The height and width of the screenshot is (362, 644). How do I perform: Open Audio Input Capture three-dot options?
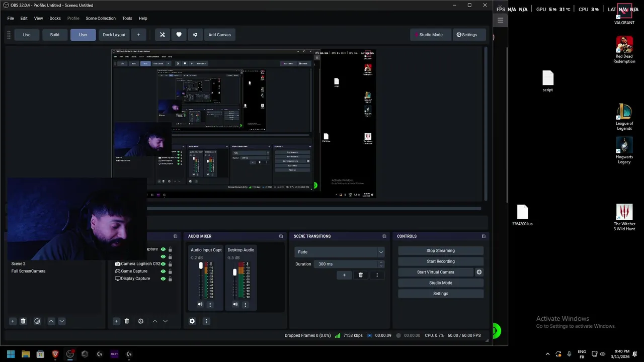(210, 305)
